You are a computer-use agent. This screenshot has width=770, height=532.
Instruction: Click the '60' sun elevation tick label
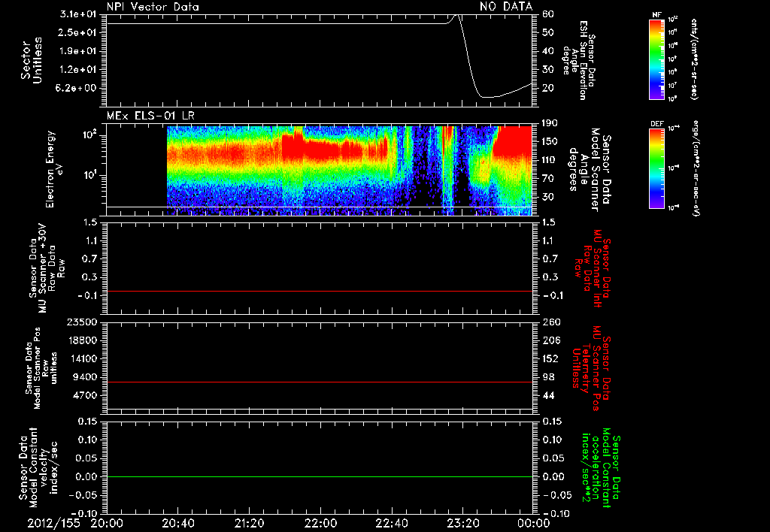point(548,14)
